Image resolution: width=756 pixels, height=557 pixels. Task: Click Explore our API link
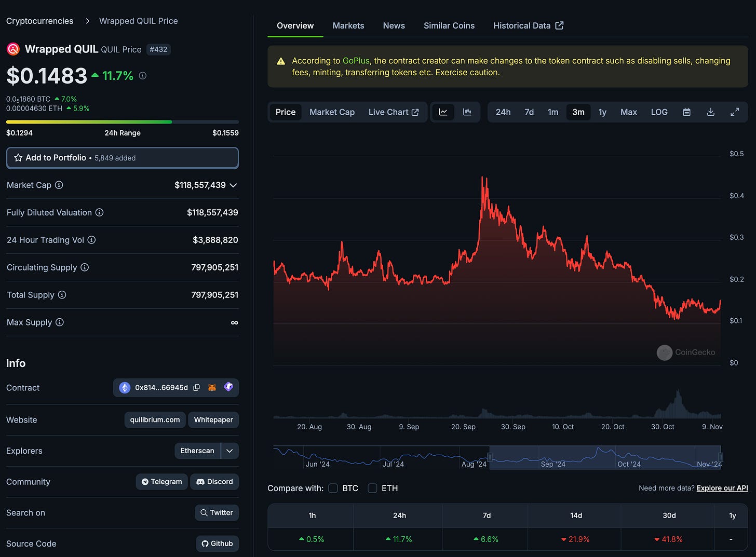tap(722, 488)
